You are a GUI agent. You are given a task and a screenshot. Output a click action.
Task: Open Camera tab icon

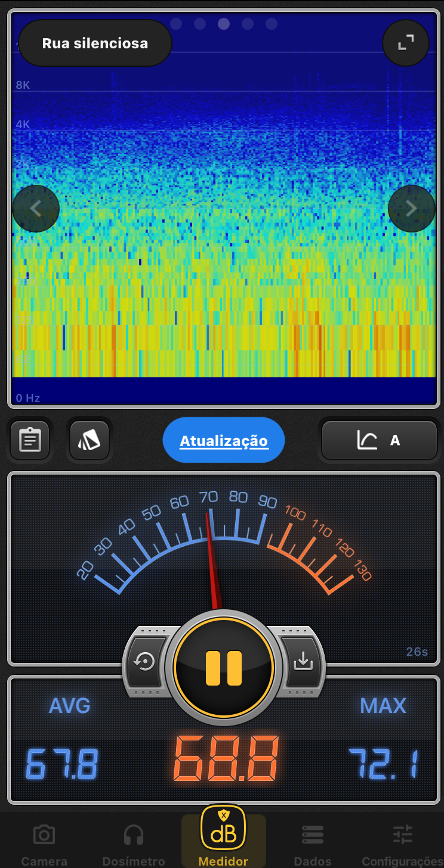click(x=44, y=835)
